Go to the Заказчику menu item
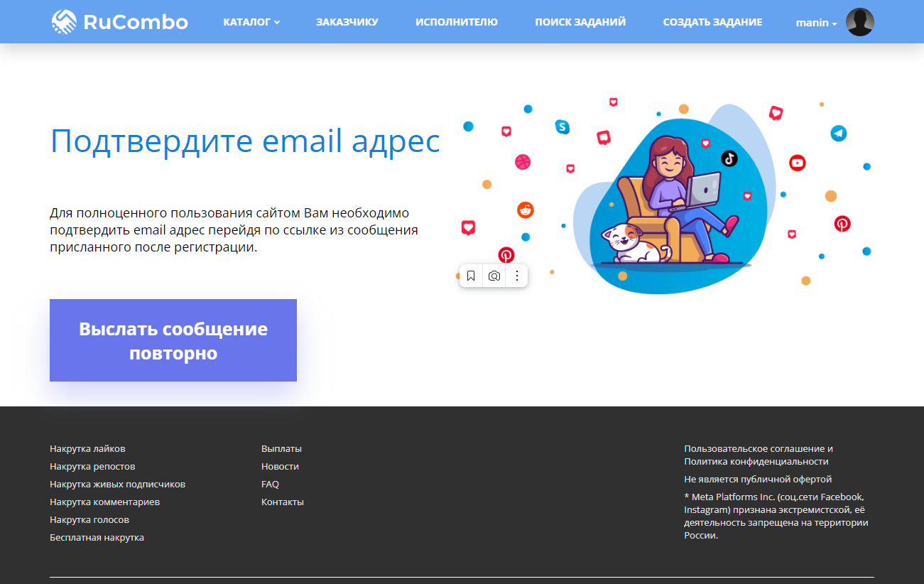924x584 pixels. pyautogui.click(x=347, y=22)
